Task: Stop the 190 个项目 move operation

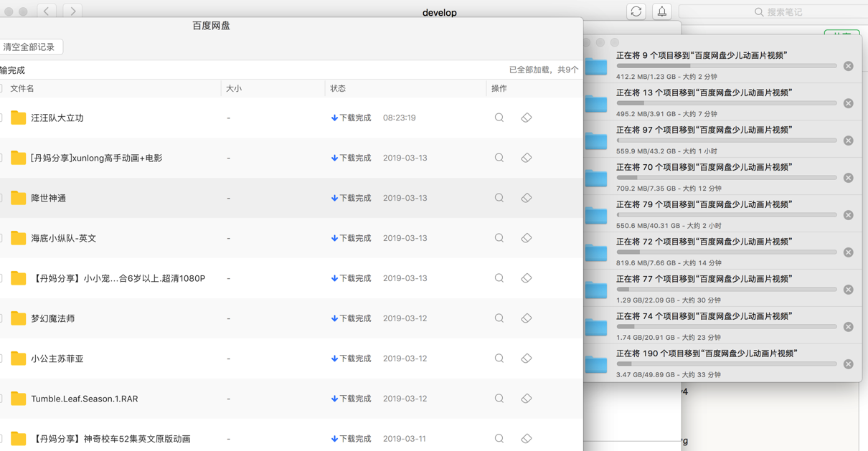Action: click(x=849, y=364)
